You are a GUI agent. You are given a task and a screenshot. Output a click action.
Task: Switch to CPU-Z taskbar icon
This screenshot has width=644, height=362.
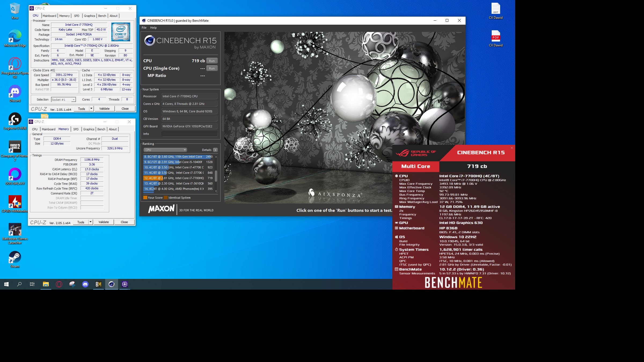pyautogui.click(x=125, y=284)
